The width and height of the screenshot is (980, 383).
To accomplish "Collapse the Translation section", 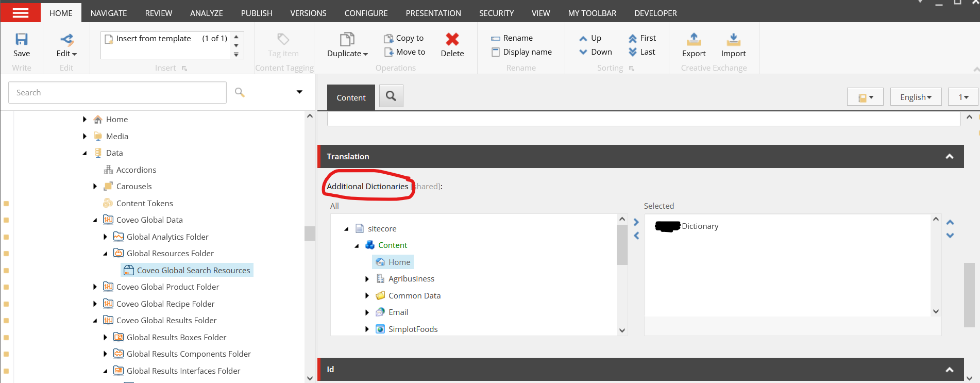I will (x=949, y=157).
